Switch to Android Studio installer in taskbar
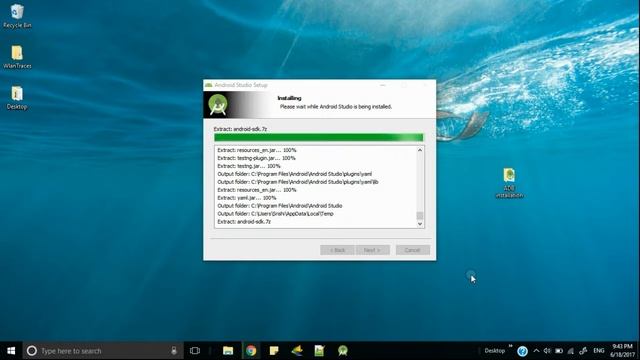Image resolution: width=640 pixels, height=360 pixels. [342, 351]
